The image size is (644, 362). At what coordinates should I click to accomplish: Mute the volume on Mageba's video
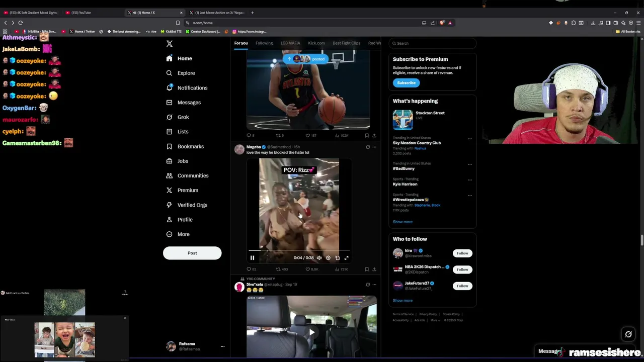pyautogui.click(x=319, y=257)
